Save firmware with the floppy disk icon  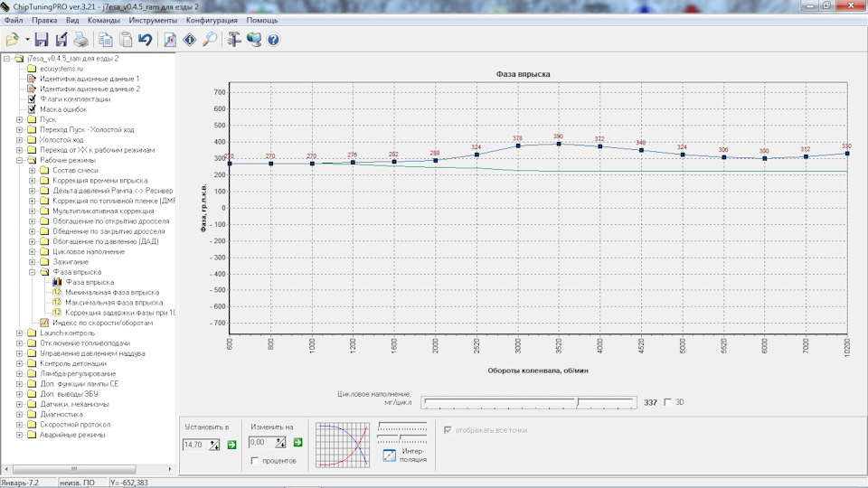click(x=42, y=39)
